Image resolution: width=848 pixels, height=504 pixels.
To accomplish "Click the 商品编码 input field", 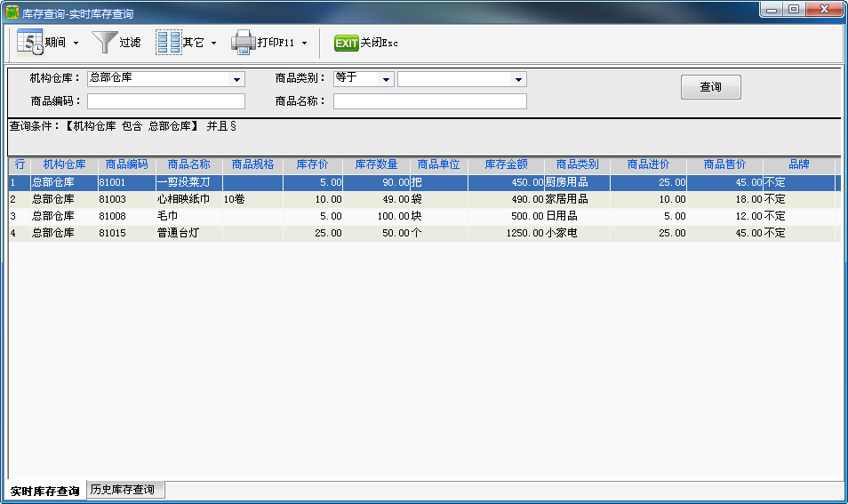I will tap(165, 101).
